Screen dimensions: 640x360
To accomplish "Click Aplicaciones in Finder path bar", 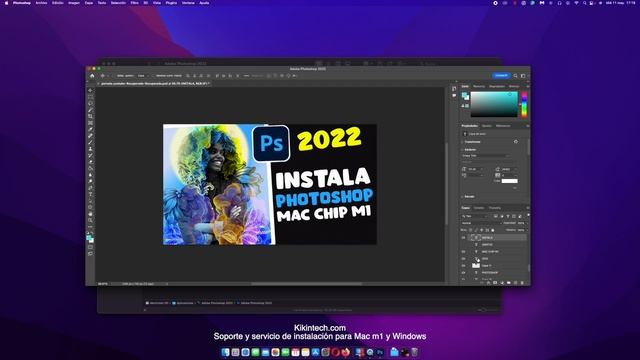I will [182, 303].
